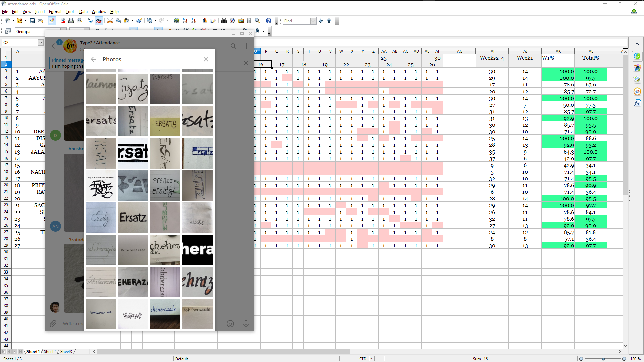Click the Sheet1 tab at the bottom

point(33,351)
